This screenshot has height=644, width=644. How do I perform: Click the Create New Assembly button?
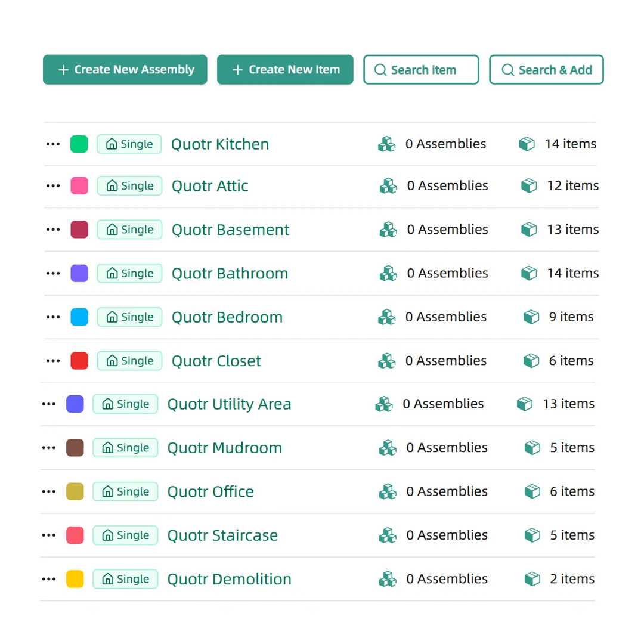click(125, 70)
